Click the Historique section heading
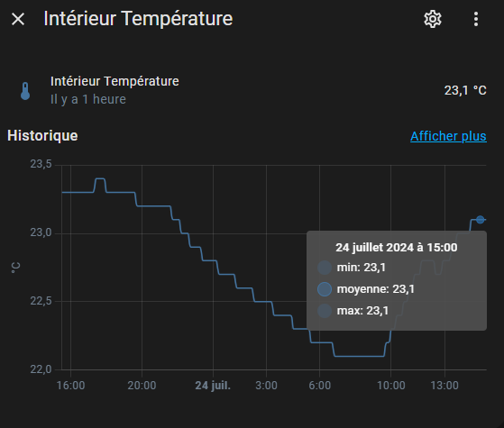The image size is (504, 428). pos(42,135)
